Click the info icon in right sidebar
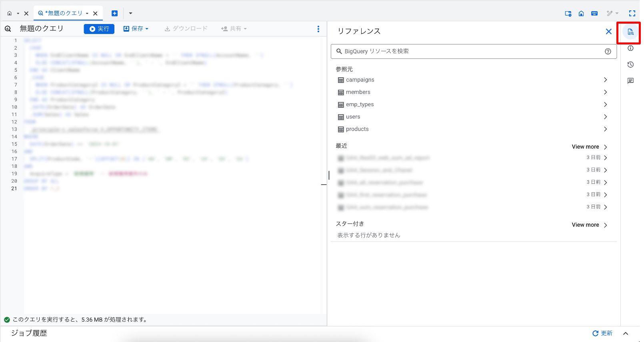This screenshot has height=342, width=644. 630,48
